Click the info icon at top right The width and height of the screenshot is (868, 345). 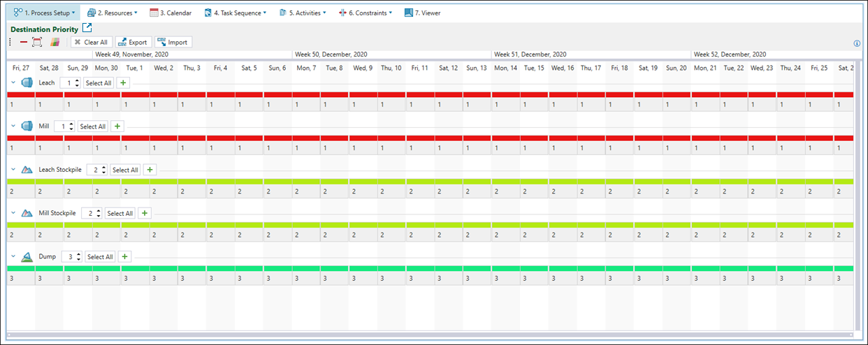pos(857,43)
